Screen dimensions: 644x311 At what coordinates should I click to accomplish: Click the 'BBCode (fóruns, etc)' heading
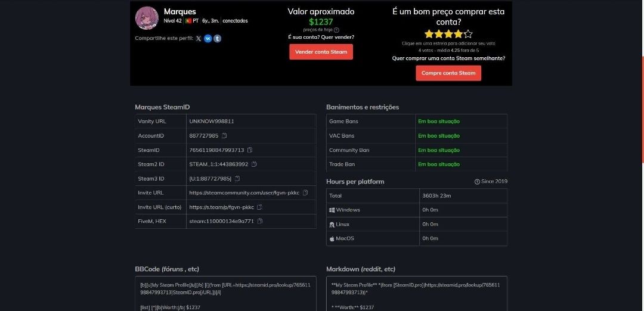click(167, 269)
